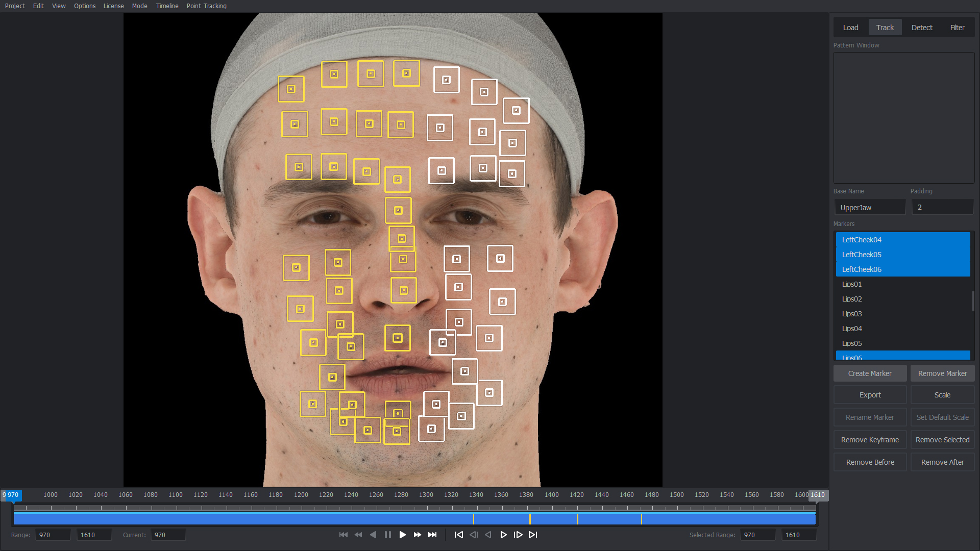The width and height of the screenshot is (980, 551).
Task: Click the Remove After button
Action: pyautogui.click(x=942, y=462)
